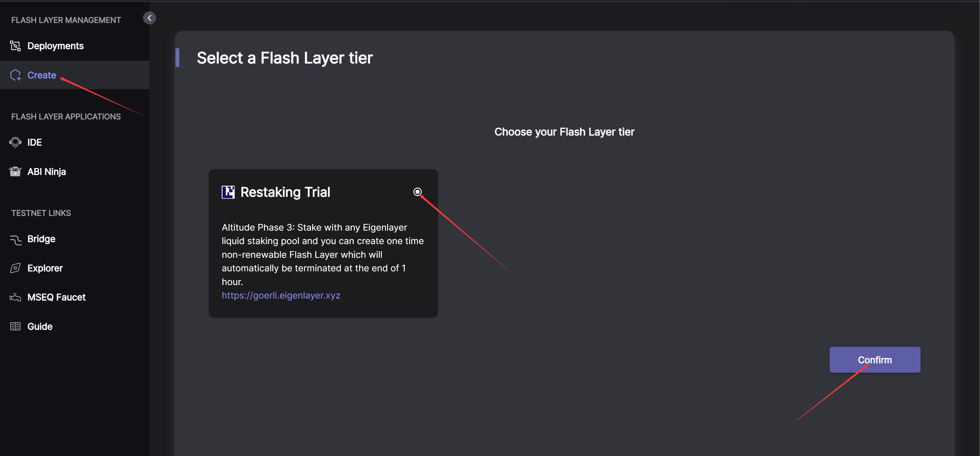
Task: Click the Deployments sidebar icon
Action: click(15, 46)
